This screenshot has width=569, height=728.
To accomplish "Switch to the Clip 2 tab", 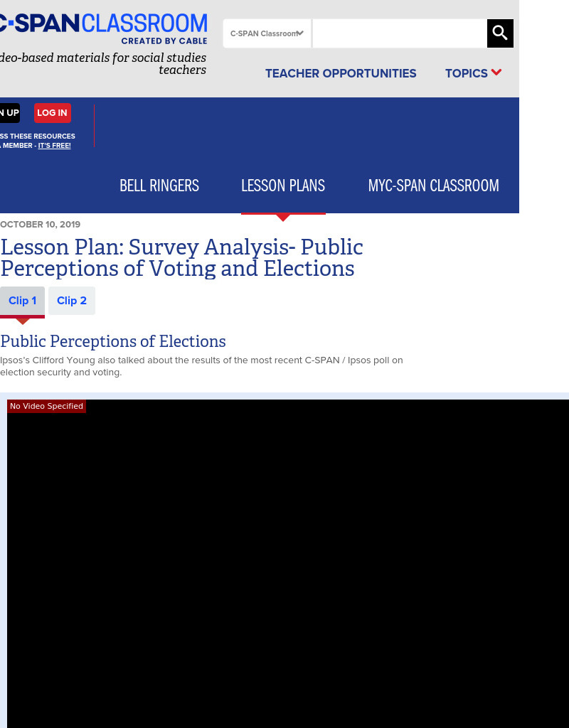I will click(x=72, y=301).
